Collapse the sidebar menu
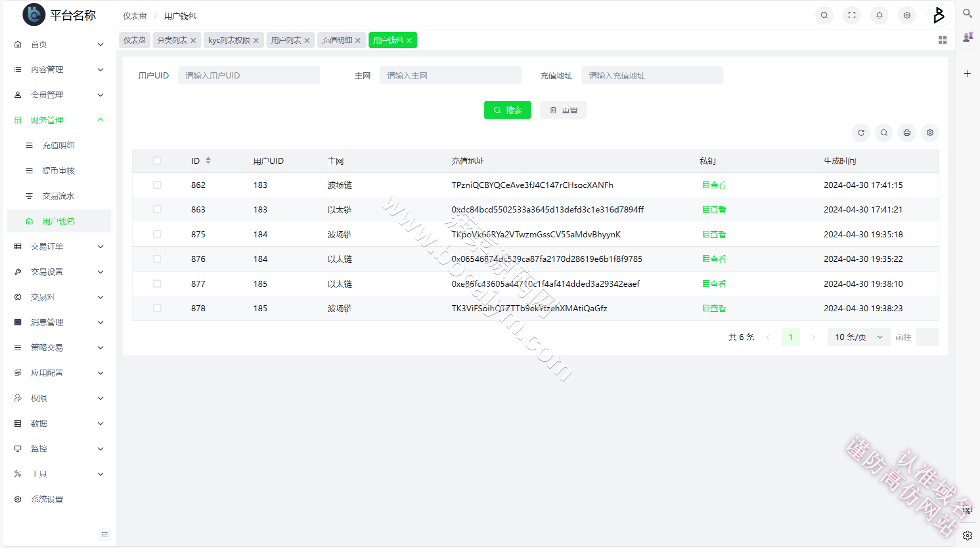This screenshot has width=980, height=548. click(105, 535)
